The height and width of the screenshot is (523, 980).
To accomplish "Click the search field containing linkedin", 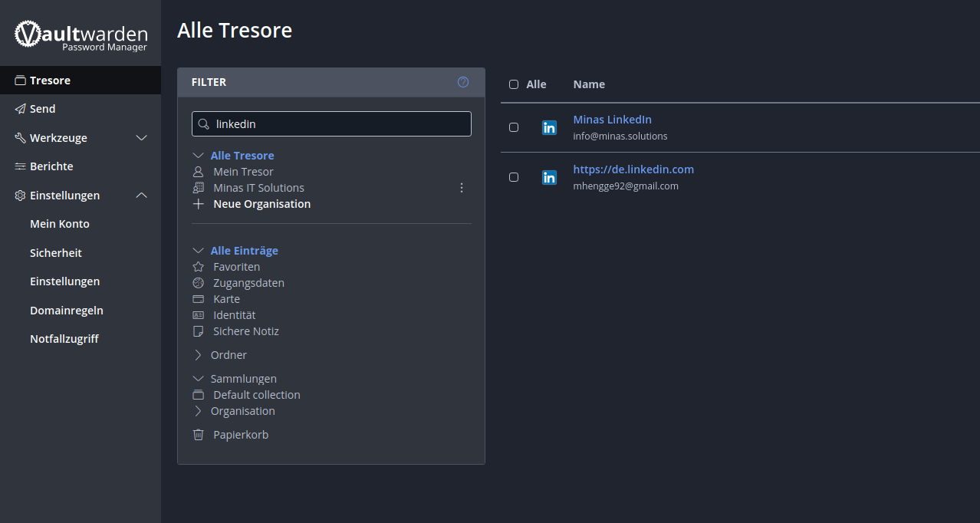I will (331, 124).
